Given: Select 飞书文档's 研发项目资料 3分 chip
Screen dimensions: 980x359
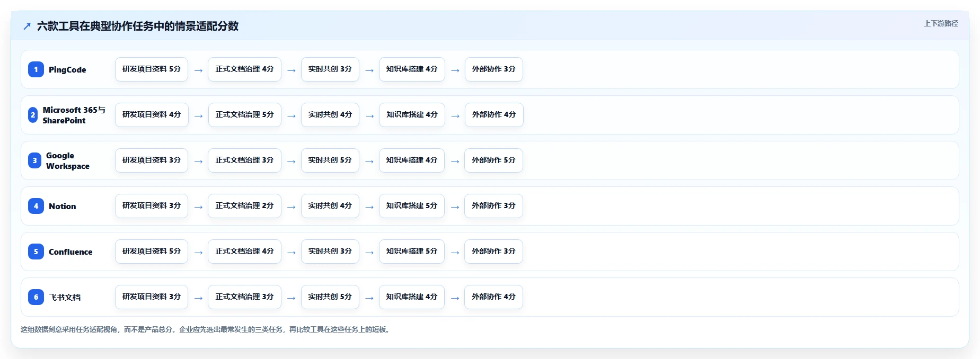Looking at the screenshot, I should 152,297.
